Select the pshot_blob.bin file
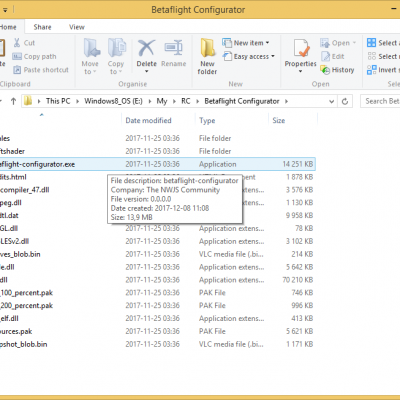The height and width of the screenshot is (400, 400). click(23, 344)
